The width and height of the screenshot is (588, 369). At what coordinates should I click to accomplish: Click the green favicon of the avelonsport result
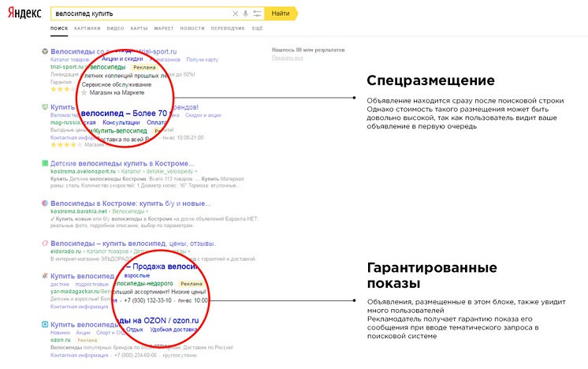tap(45, 163)
